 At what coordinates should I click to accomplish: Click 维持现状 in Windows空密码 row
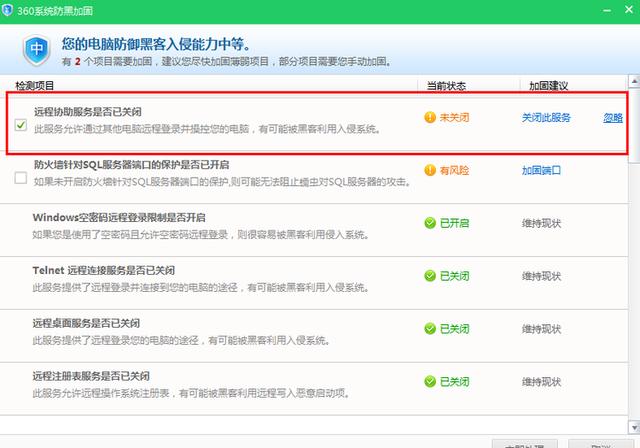(541, 223)
